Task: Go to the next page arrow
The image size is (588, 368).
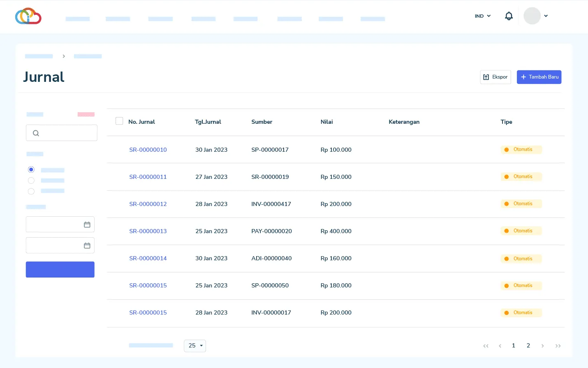Action: point(543,346)
